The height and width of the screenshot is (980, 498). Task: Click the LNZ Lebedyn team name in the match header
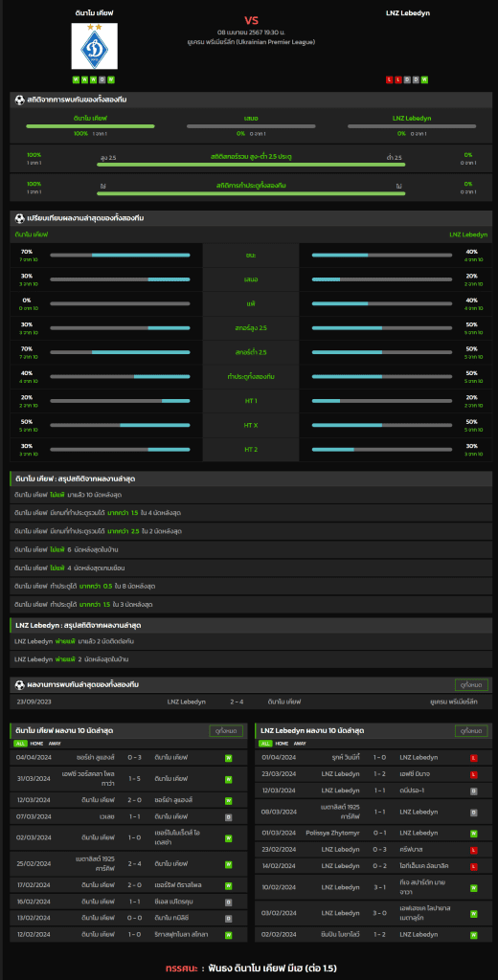click(x=407, y=12)
